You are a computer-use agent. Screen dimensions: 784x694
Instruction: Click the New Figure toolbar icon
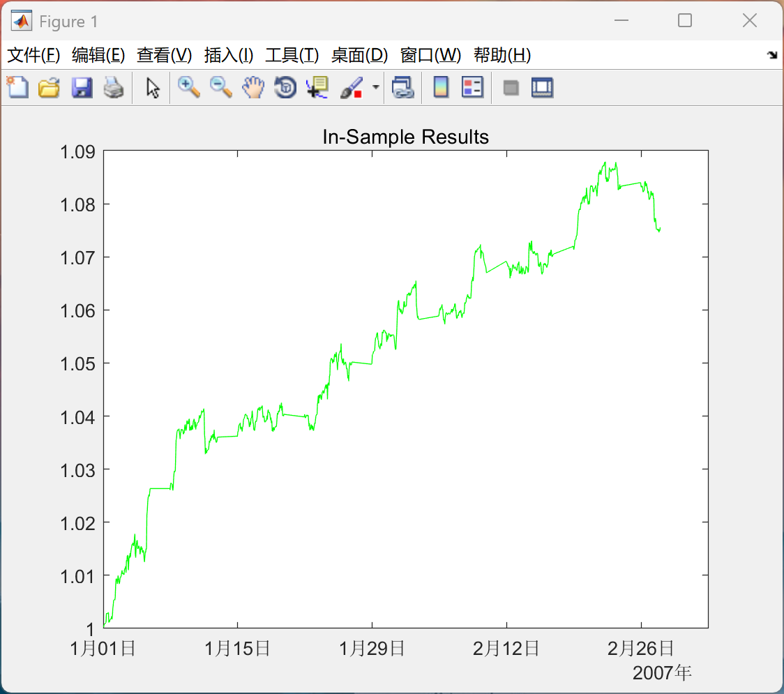click(x=17, y=87)
